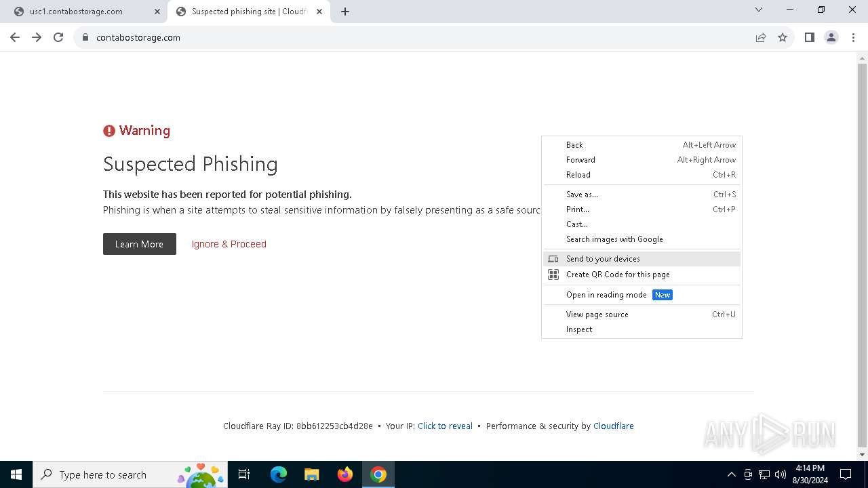Image resolution: width=868 pixels, height=488 pixels.
Task: Click the taskbar search box
Action: (x=130, y=474)
